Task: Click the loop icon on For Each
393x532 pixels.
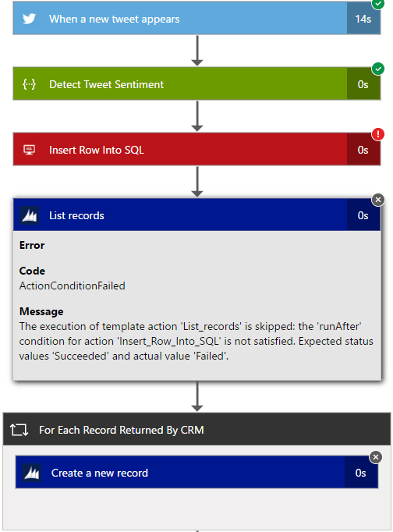Action: [x=19, y=430]
